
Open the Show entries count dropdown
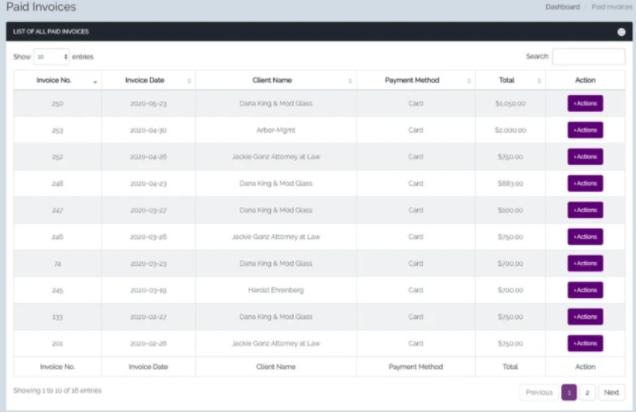tap(52, 57)
